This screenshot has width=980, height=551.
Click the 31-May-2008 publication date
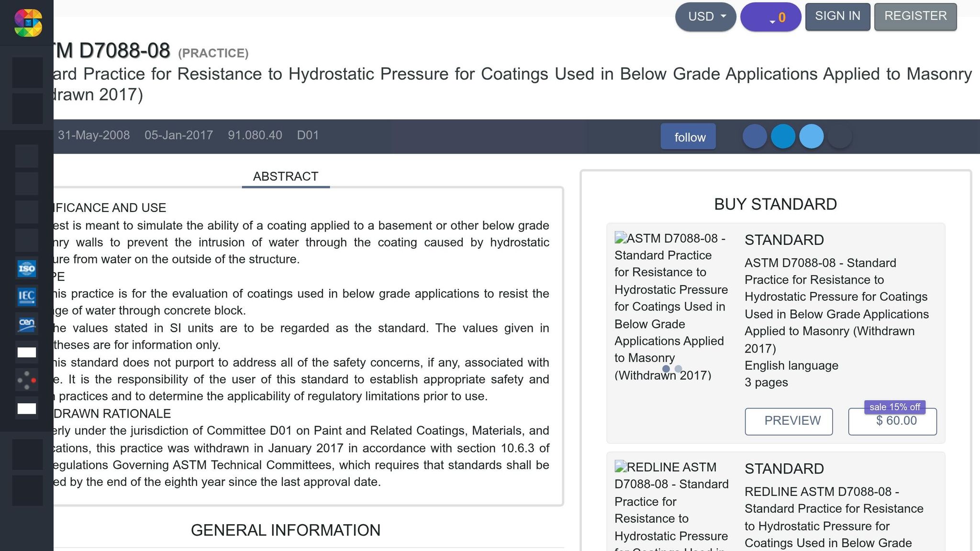pos(94,135)
